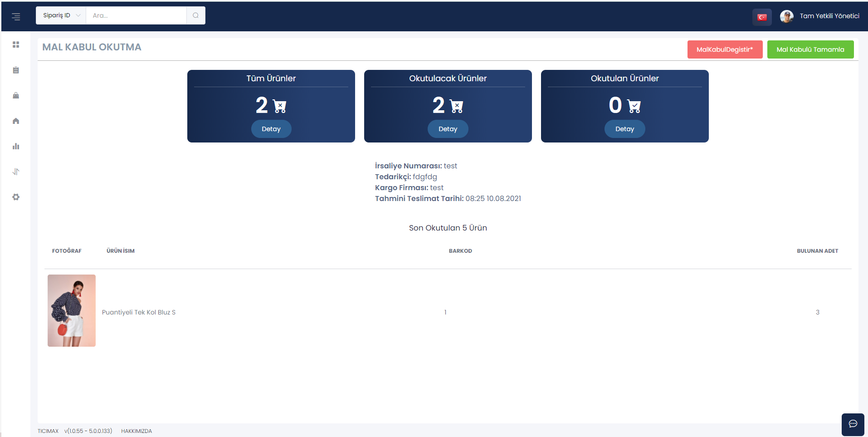Open the dashboard grid icon in sidebar
Image resolution: width=868 pixels, height=437 pixels.
(x=16, y=44)
